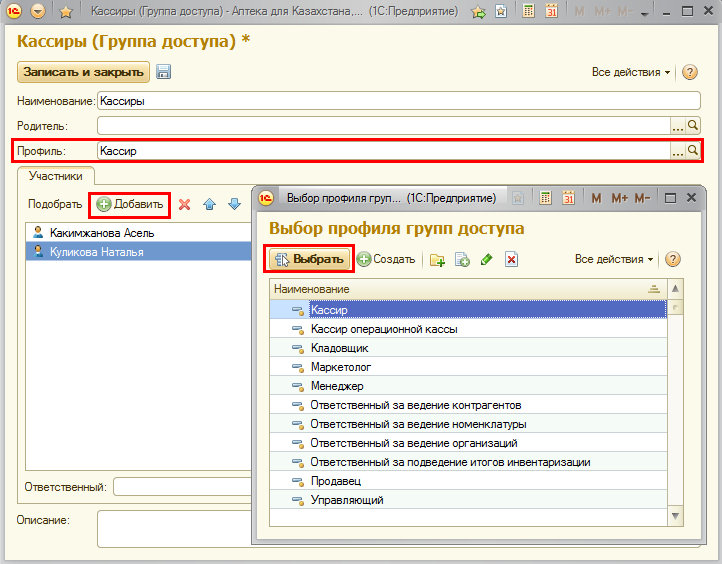Screen dimensions: 722x564
Task: Switch to the Участники tab
Action: [x=56, y=176]
